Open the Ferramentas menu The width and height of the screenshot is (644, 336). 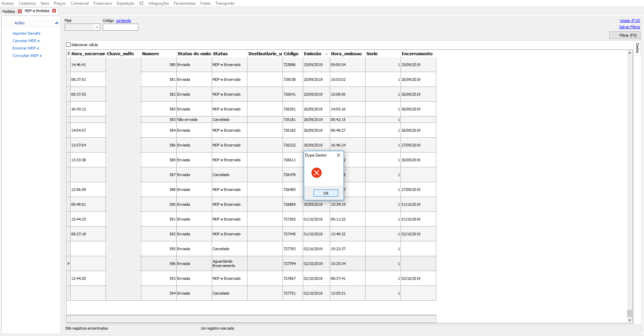tap(184, 3)
